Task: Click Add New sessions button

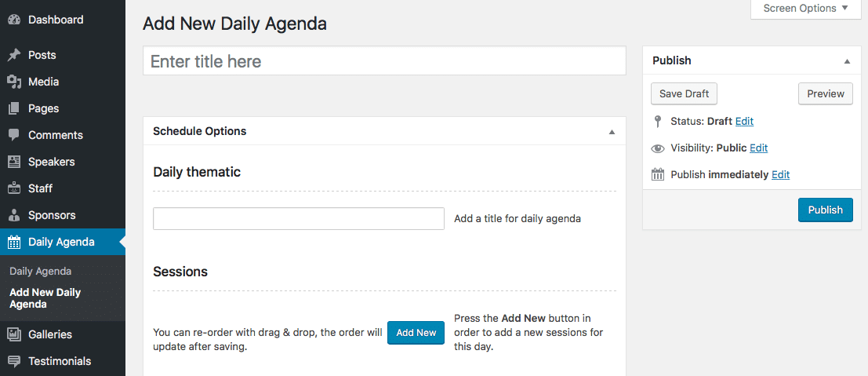Action: click(416, 333)
